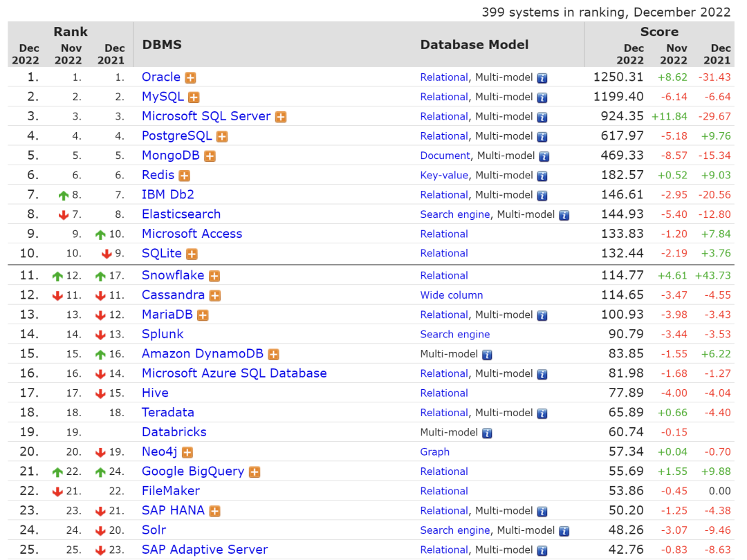Click the info icon in SAP Adaptive Server row
The height and width of the screenshot is (560, 747).
542,550
